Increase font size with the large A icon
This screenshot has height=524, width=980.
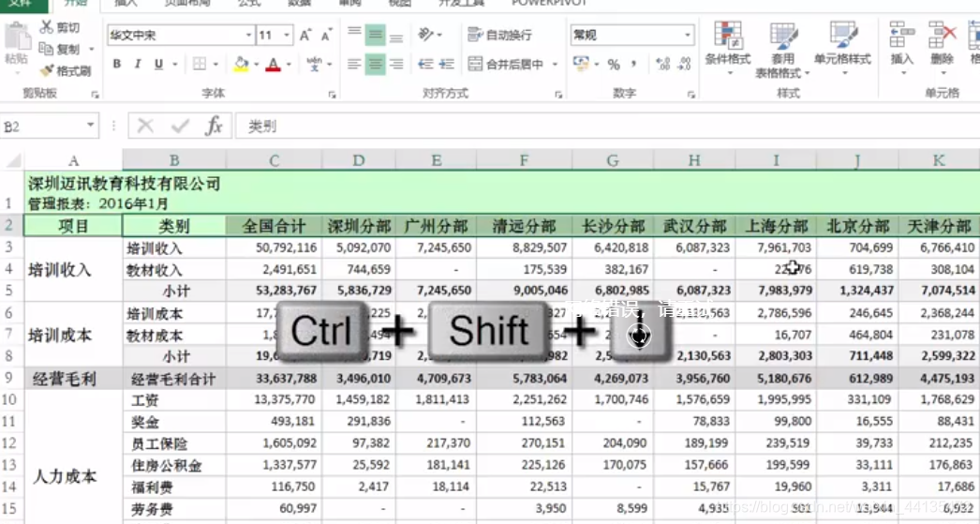(x=305, y=35)
